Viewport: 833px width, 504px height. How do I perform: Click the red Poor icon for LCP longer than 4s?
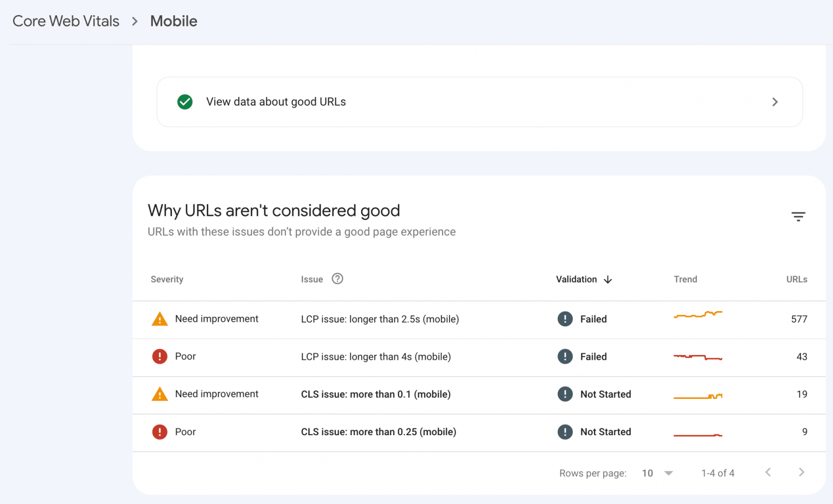tap(159, 357)
